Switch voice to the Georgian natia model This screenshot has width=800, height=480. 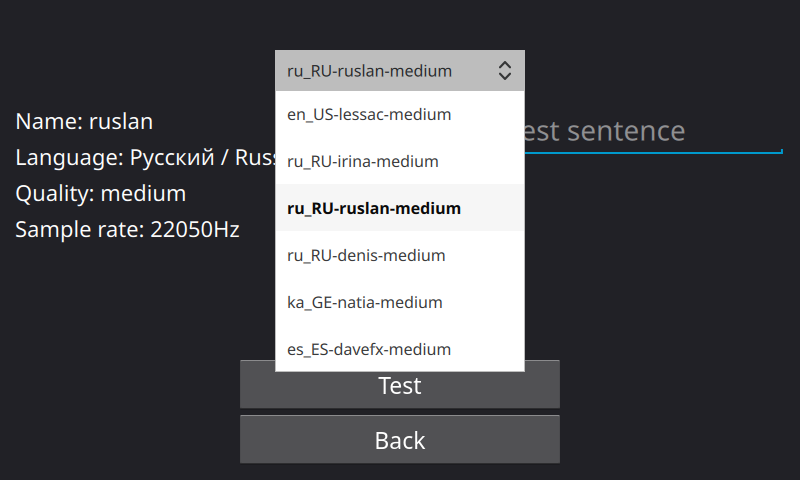tap(399, 302)
